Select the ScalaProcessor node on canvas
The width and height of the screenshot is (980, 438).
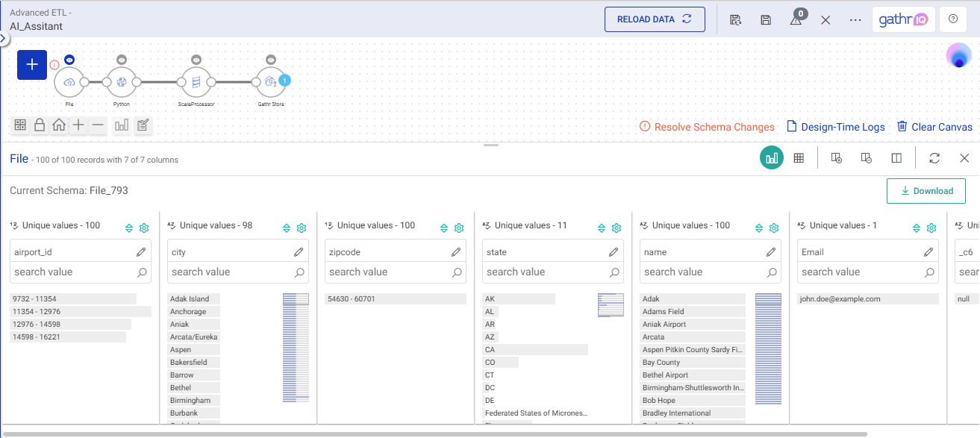coord(196,82)
